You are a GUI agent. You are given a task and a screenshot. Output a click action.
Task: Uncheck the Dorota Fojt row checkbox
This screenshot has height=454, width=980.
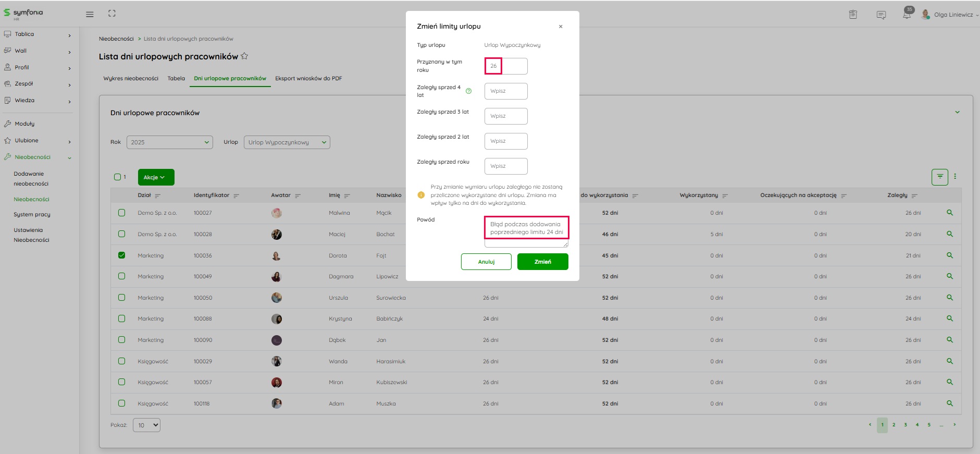(x=121, y=255)
